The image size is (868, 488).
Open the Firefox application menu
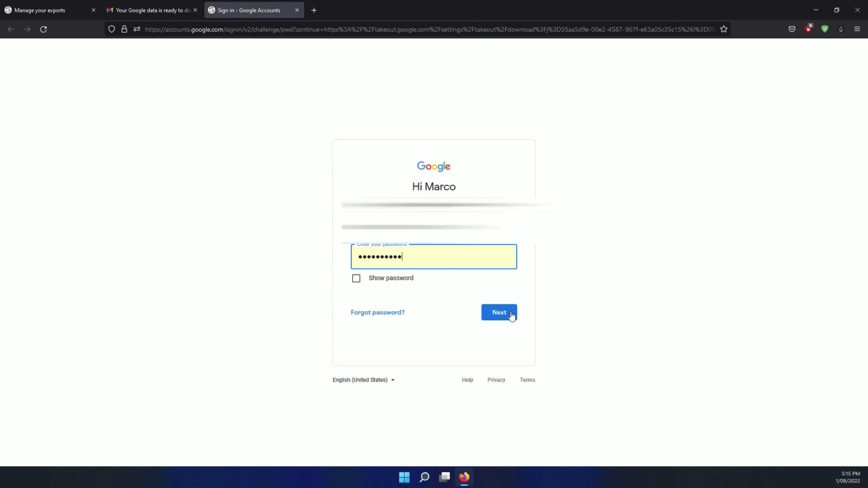[x=857, y=29]
